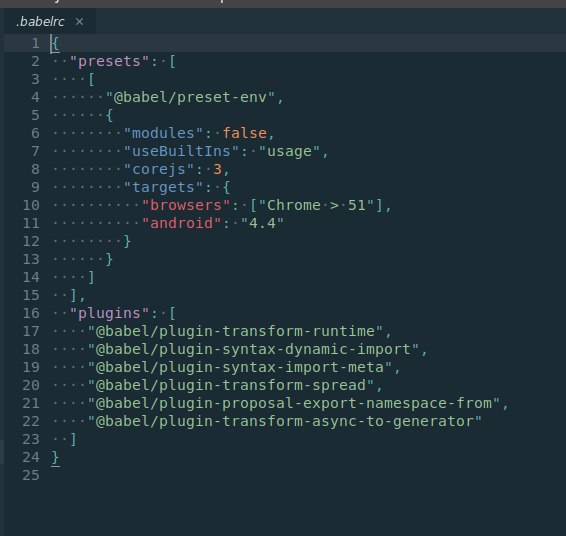Click the closing brace on line 24

56,458
